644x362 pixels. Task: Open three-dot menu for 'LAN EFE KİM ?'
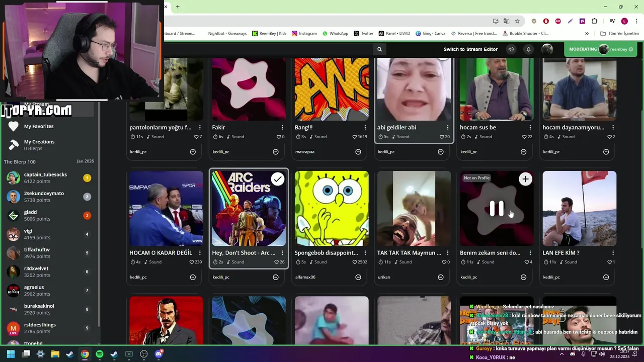coord(613,253)
